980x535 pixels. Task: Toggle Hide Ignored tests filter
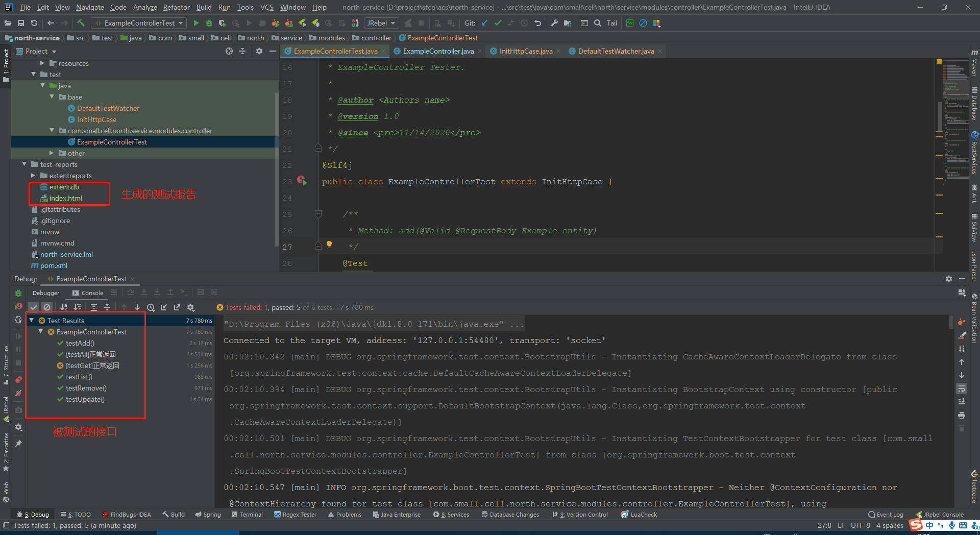[x=47, y=307]
